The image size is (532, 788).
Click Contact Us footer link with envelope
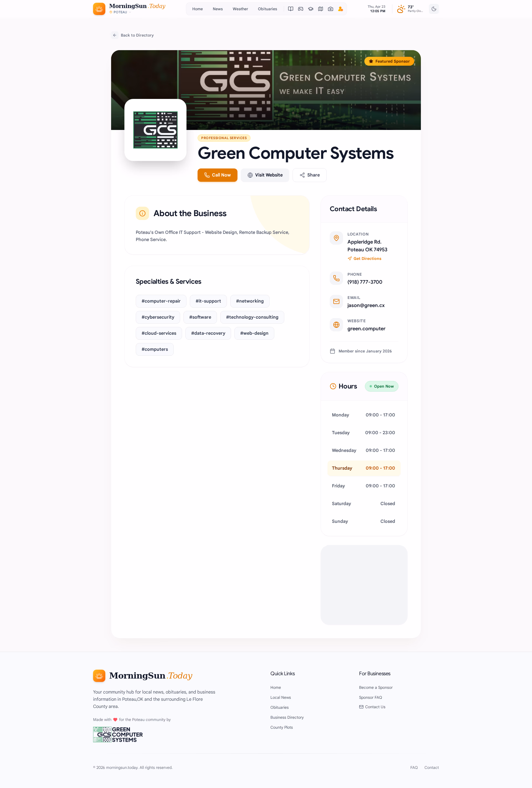click(372, 707)
